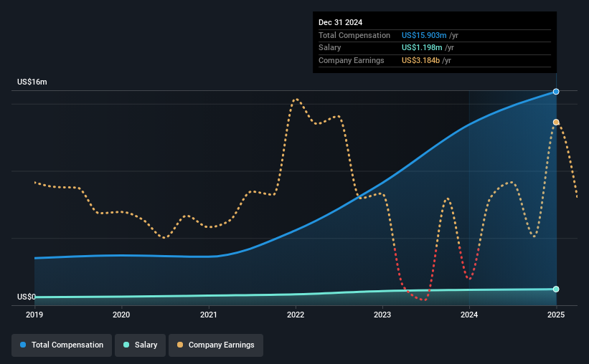Click the US$3.184b company earnings value

click(x=420, y=60)
